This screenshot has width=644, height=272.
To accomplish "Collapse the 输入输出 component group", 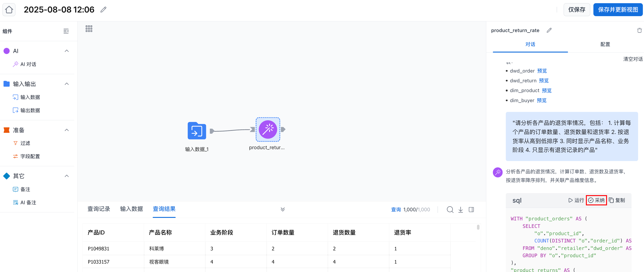I will 66,84.
